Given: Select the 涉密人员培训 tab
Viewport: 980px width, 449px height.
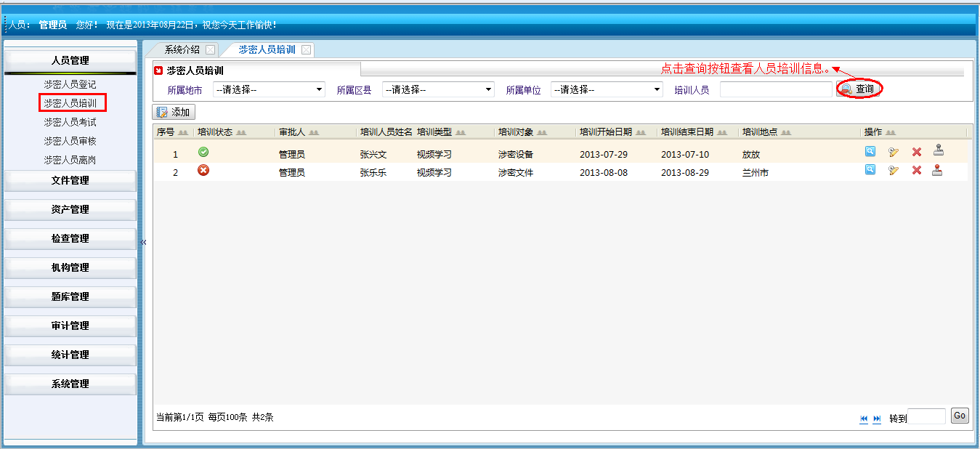Looking at the screenshot, I should coord(267,49).
